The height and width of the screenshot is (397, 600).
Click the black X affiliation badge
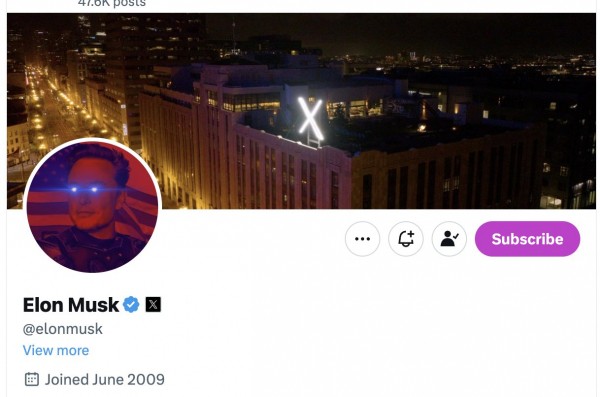(x=153, y=305)
